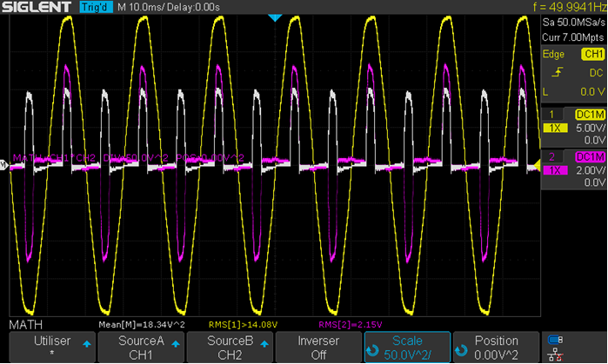Click the math ground marker M icon
Image resolution: width=608 pixels, height=364 pixels.
3,165
